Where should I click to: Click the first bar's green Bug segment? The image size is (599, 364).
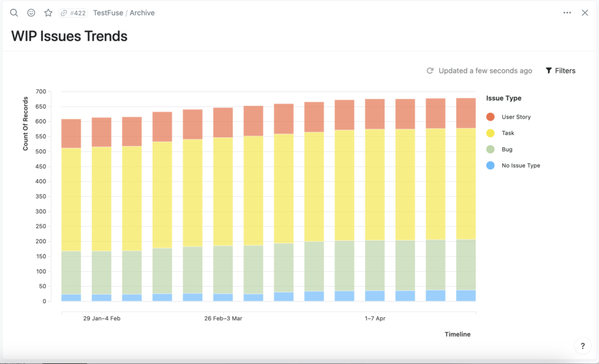71,272
